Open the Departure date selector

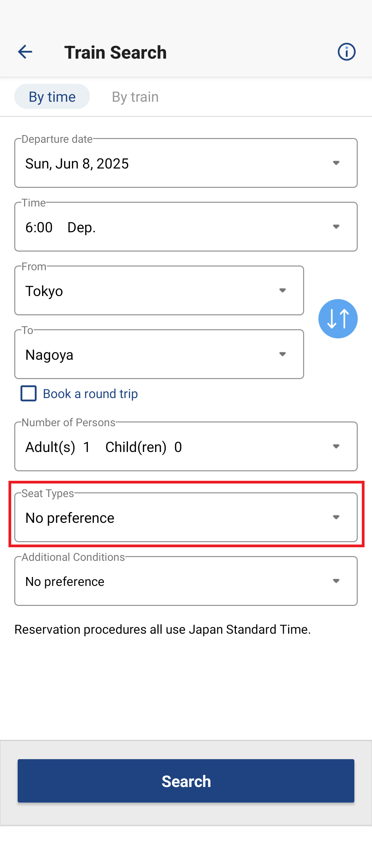click(x=186, y=163)
